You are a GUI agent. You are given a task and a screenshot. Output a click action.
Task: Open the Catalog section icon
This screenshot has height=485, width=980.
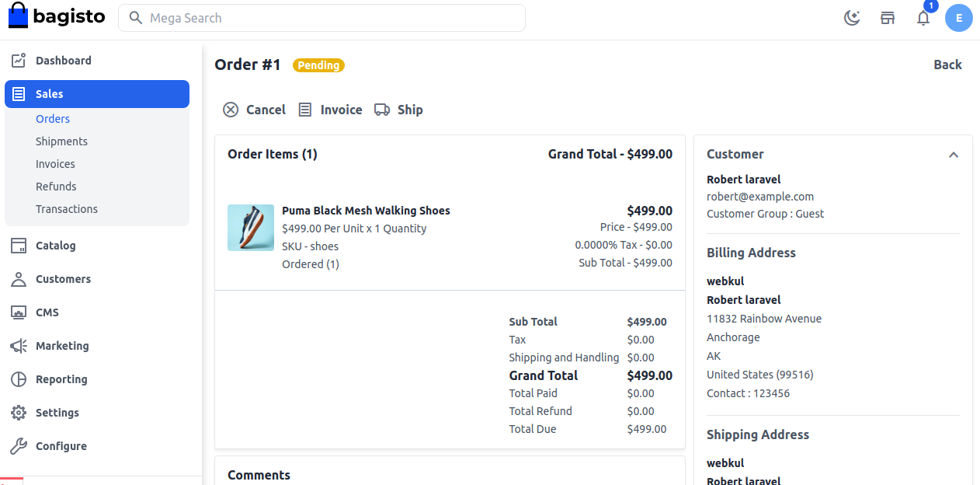click(x=18, y=245)
